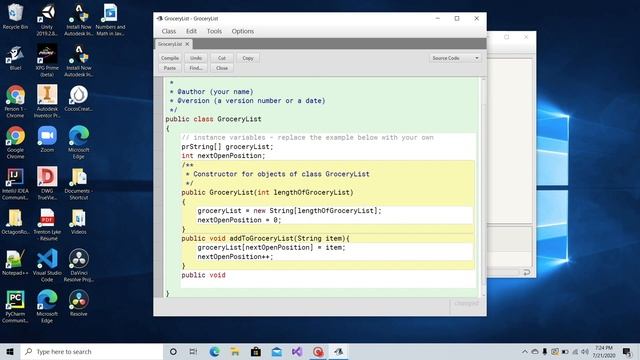This screenshot has width=640, height=360.
Task: Click the CocosCreator desktop icon
Action: pyautogui.click(x=79, y=98)
